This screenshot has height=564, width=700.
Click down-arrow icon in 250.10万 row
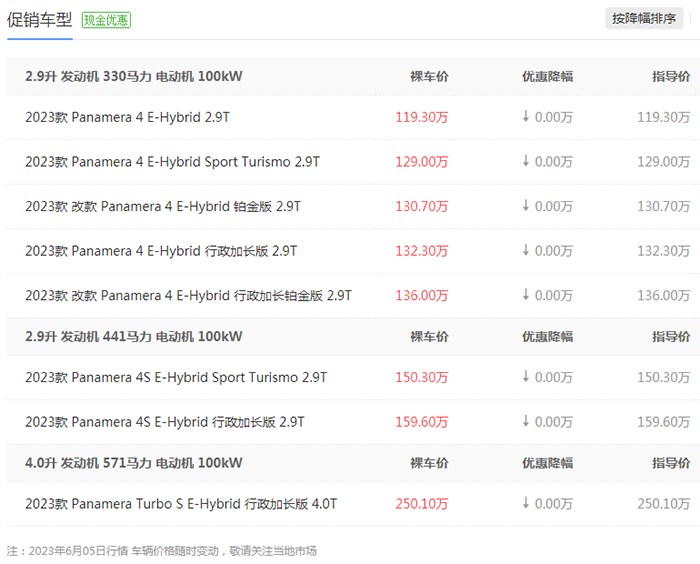coord(526,502)
